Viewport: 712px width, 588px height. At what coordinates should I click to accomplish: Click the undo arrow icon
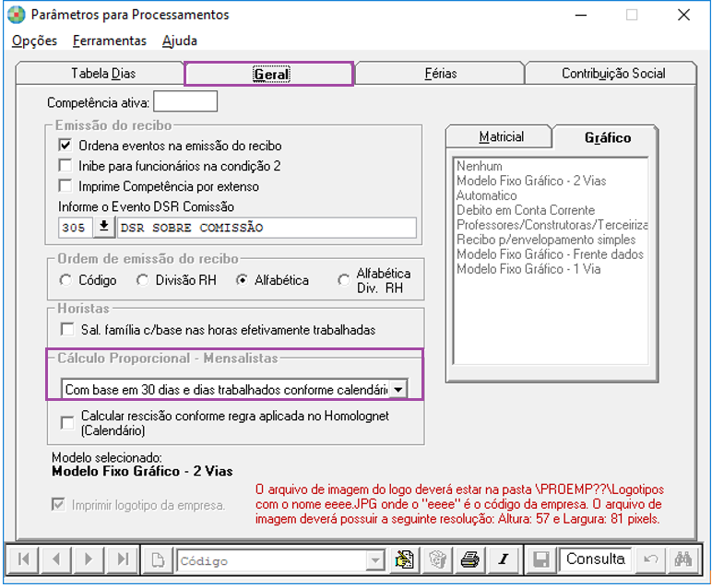650,559
